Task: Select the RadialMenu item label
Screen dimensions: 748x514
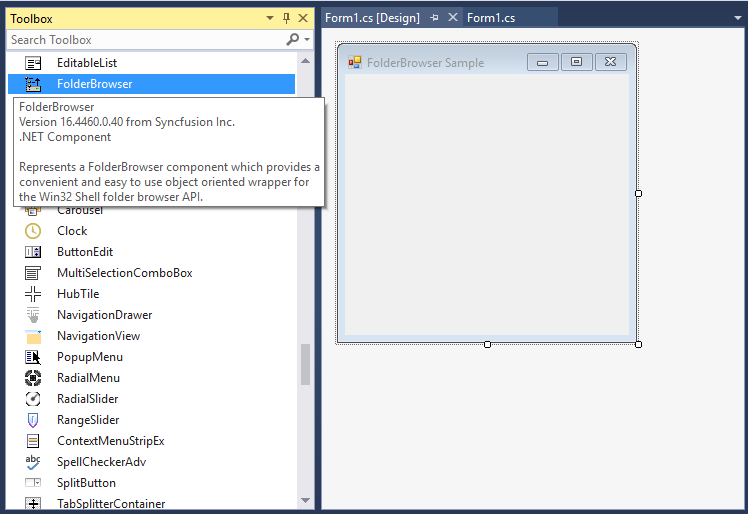Action: [88, 378]
